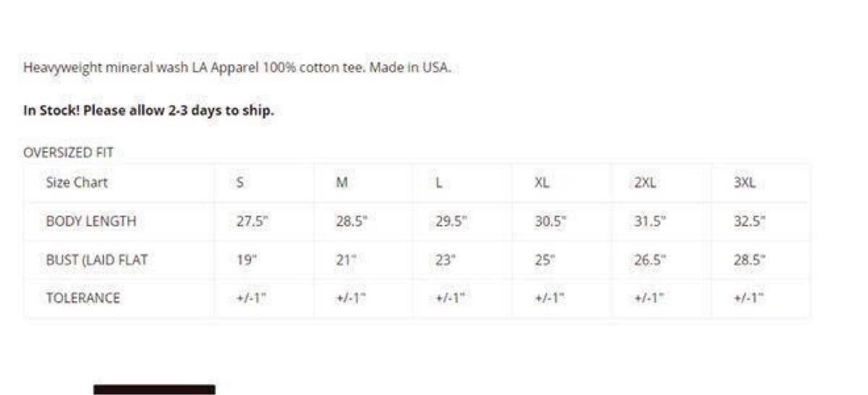Choose the XL size column header
The width and height of the screenshot is (868, 395).
(x=542, y=183)
